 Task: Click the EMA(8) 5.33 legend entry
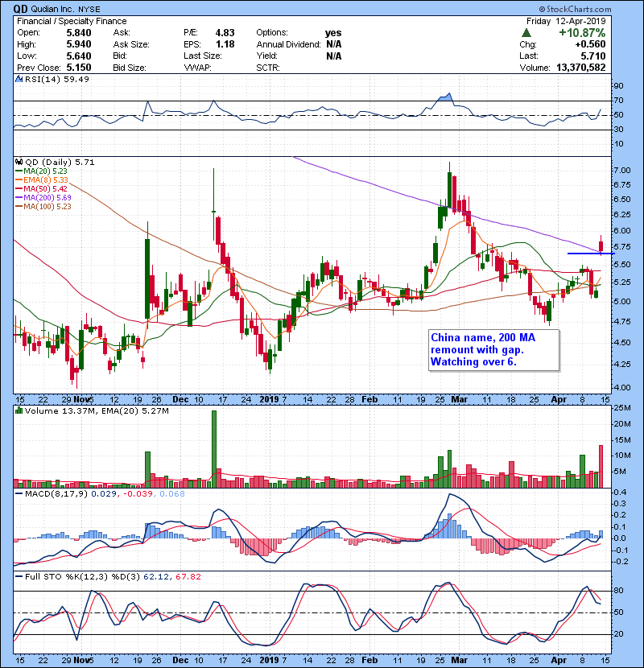(42, 179)
